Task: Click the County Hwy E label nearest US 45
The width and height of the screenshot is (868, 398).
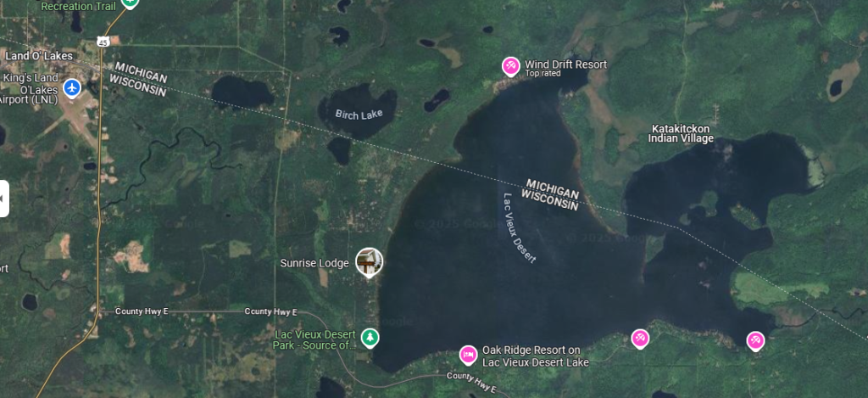Action: point(142,311)
